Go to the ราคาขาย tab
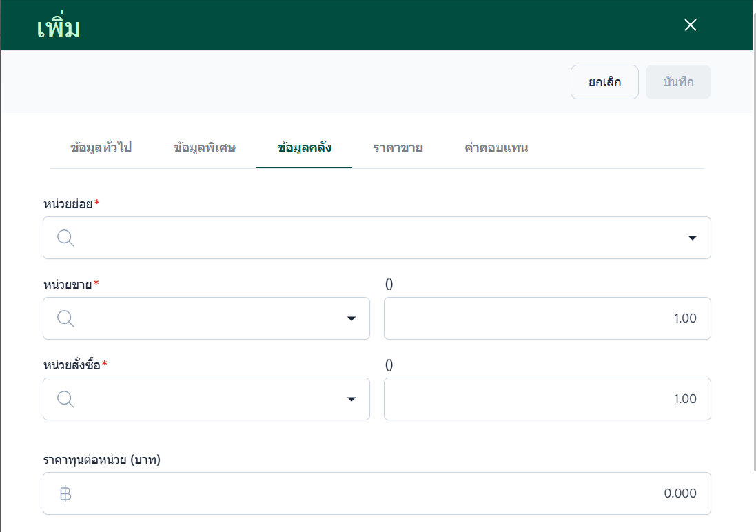Image resolution: width=756 pixels, height=532 pixels. click(x=398, y=147)
